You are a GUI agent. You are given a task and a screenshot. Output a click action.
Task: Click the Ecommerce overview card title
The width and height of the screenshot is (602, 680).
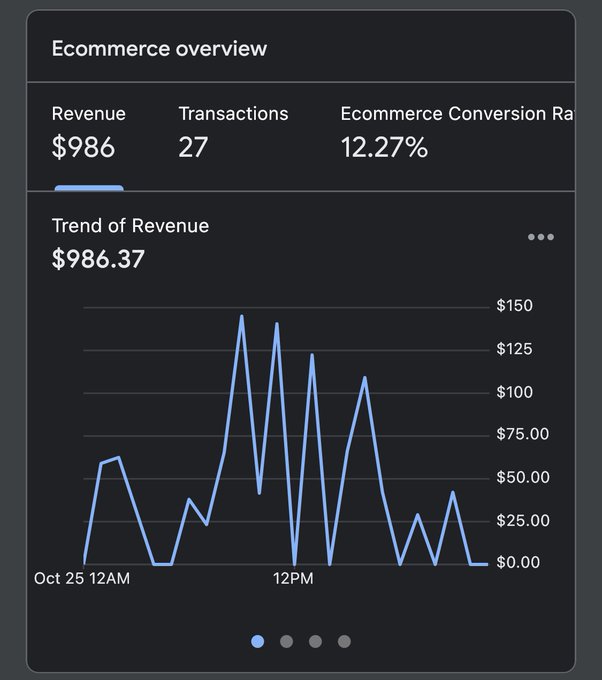pos(159,49)
